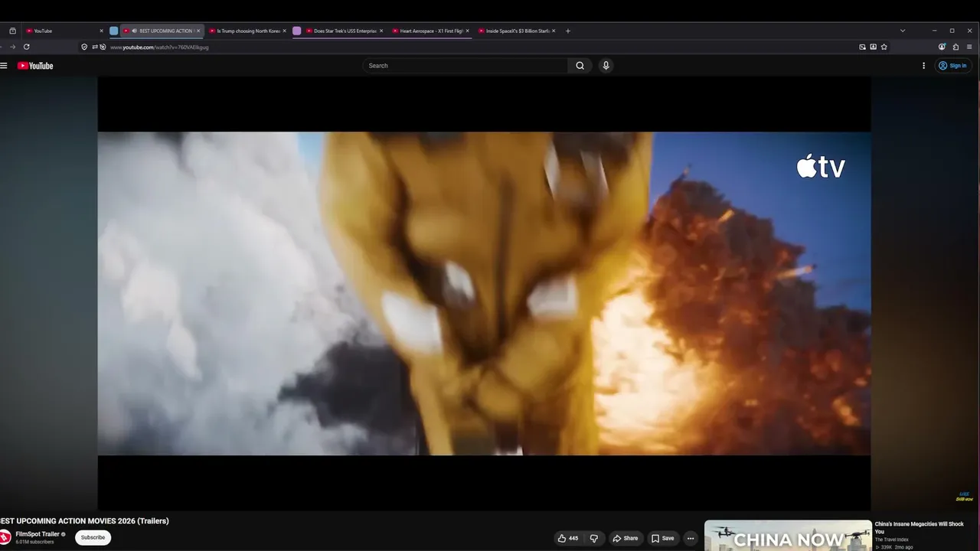Like the video with 445 likes

(x=568, y=538)
